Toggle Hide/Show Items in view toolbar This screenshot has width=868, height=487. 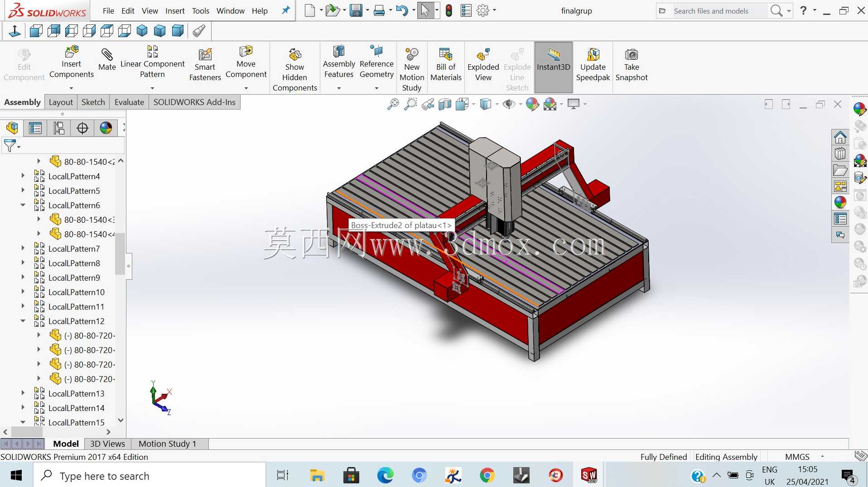tap(509, 104)
